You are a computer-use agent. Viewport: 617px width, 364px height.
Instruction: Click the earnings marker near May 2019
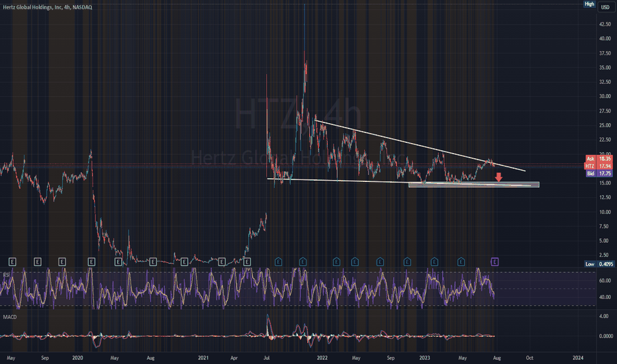(x=12, y=261)
